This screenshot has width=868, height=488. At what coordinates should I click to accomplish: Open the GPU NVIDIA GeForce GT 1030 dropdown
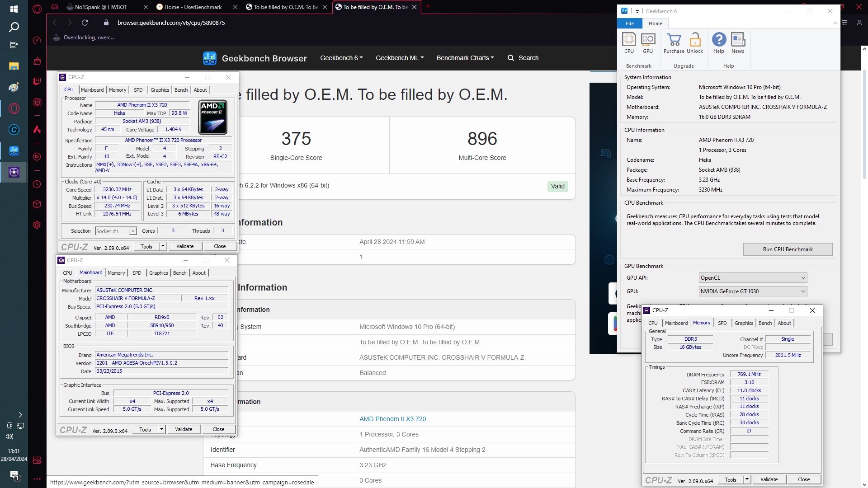753,291
